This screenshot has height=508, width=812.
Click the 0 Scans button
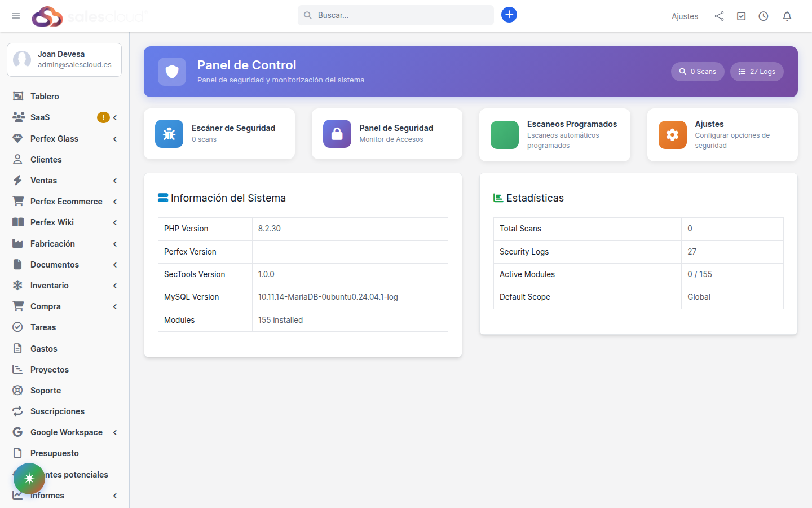pyautogui.click(x=698, y=72)
